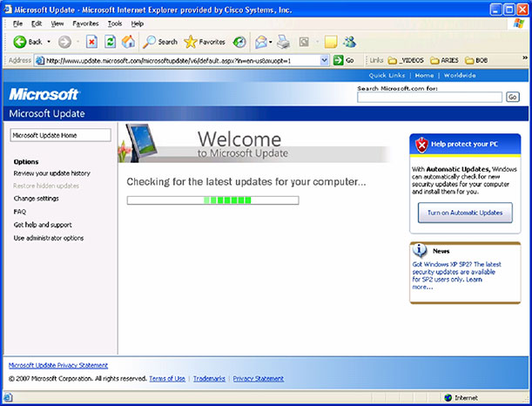The width and height of the screenshot is (532, 406).
Task: Click the Back navigation button
Action: 28,41
